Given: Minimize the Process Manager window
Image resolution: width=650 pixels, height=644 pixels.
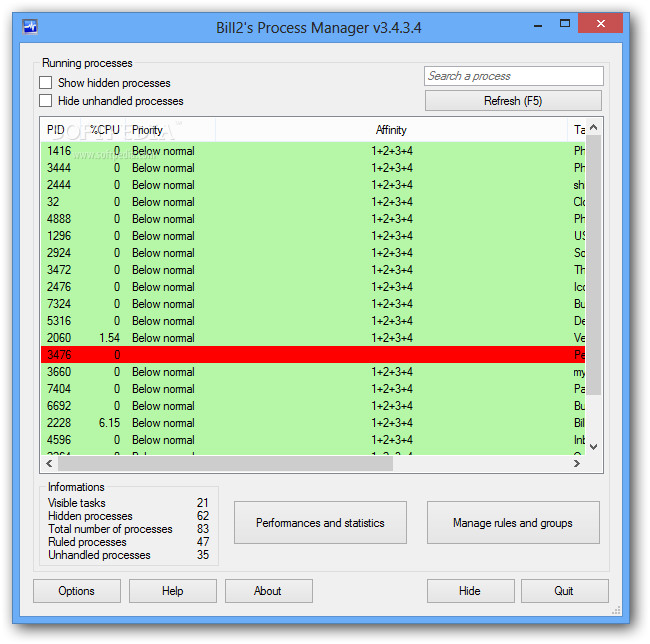Looking at the screenshot, I should 538,25.
